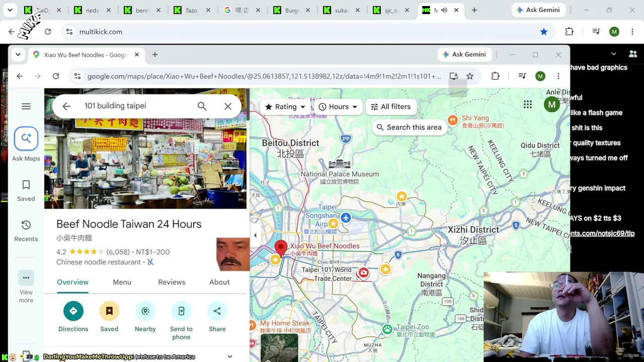Search Nearby this restaurant
Image resolution: width=644 pixels, height=362 pixels.
145,317
